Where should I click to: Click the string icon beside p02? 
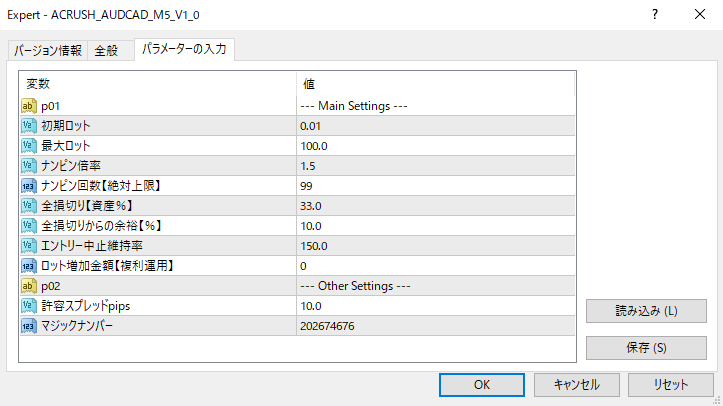[x=28, y=286]
